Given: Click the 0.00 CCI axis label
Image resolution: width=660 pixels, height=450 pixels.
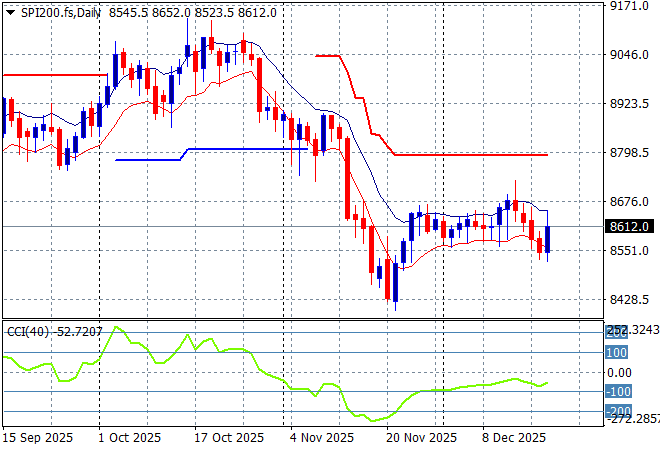Looking at the screenshot, I should [x=621, y=373].
